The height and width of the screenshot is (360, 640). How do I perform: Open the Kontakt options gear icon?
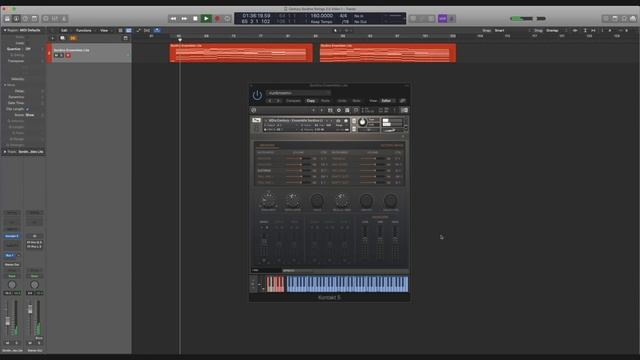click(339, 110)
